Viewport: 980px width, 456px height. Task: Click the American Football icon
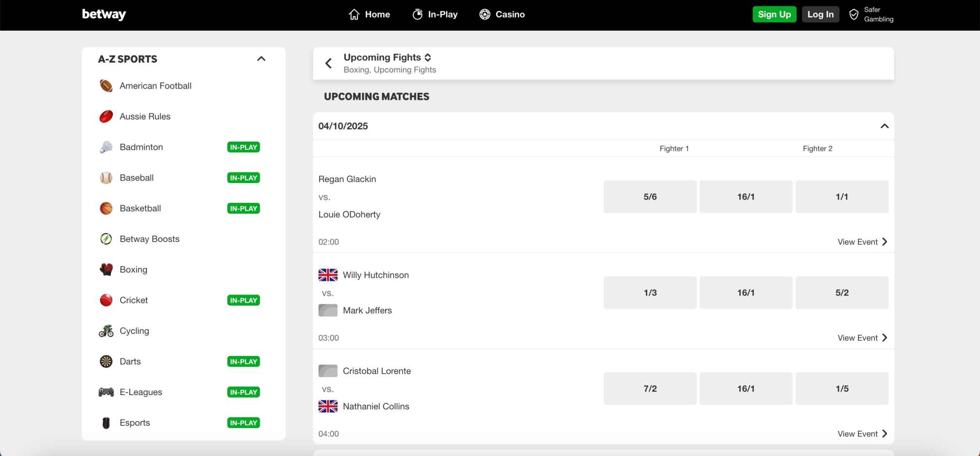(x=106, y=86)
